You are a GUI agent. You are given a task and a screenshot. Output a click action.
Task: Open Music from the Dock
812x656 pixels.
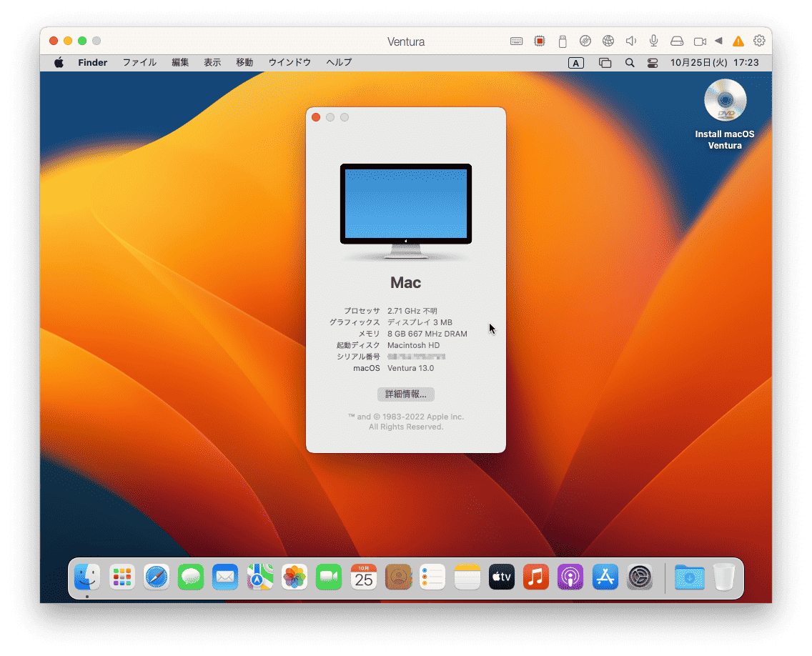click(x=536, y=577)
